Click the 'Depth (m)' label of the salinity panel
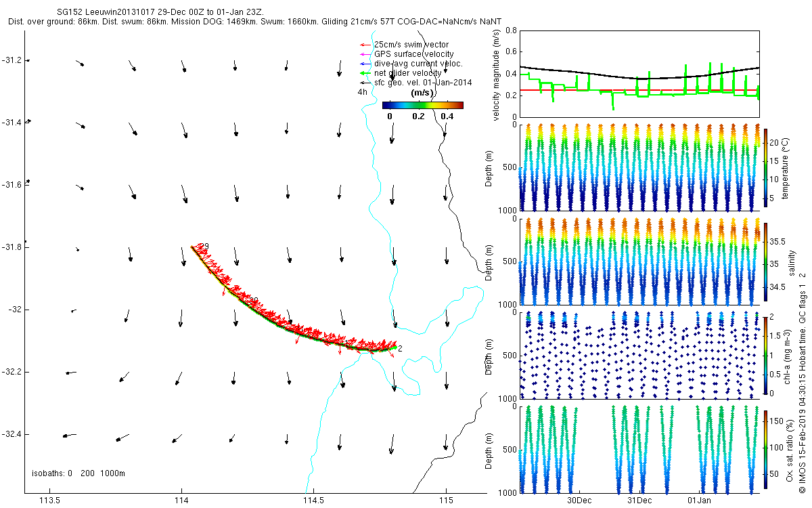This screenshot has width=812, height=508. pos(490,261)
